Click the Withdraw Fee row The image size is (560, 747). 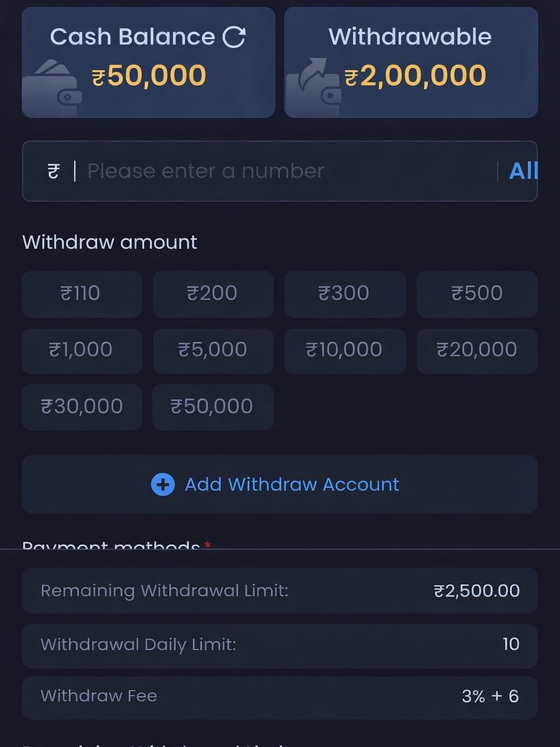point(280,696)
